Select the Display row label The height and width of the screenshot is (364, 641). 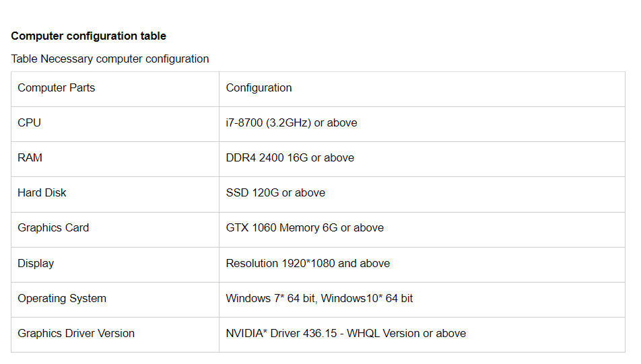click(36, 264)
